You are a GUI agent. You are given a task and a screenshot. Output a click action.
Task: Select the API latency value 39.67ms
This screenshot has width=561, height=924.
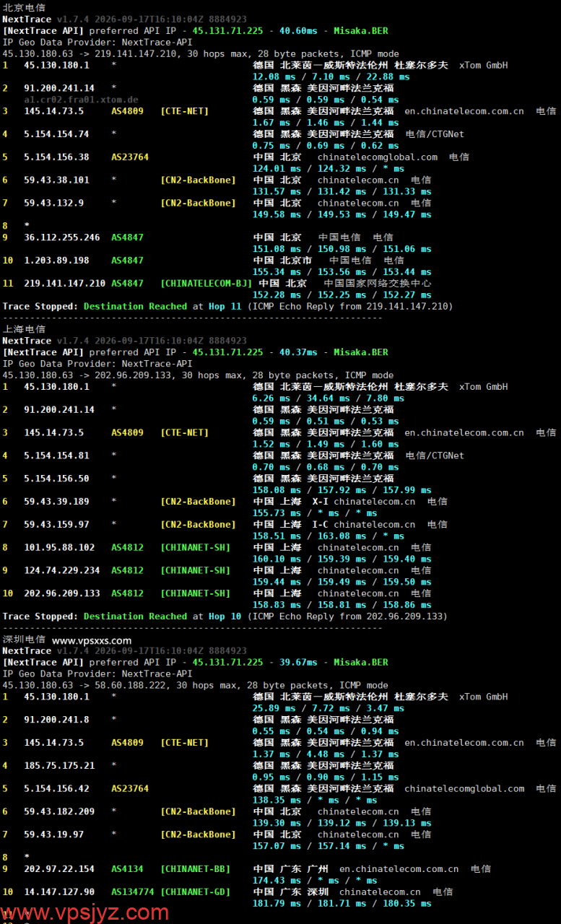[x=298, y=662]
